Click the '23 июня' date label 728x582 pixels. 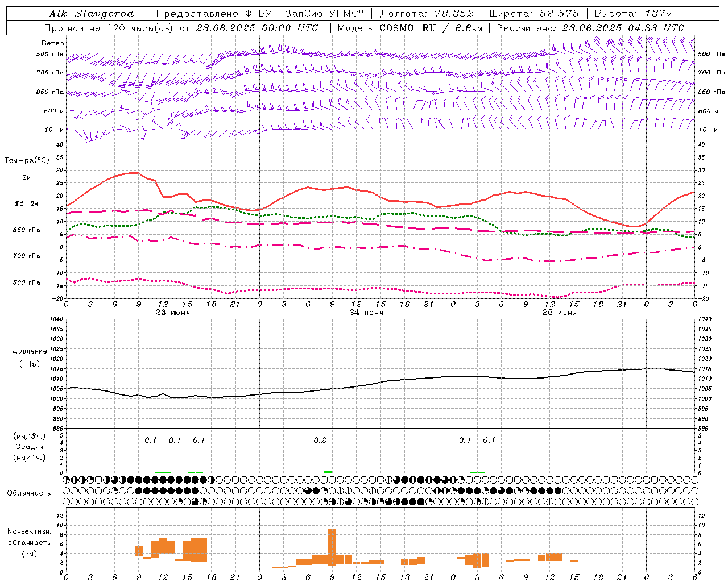point(173,313)
